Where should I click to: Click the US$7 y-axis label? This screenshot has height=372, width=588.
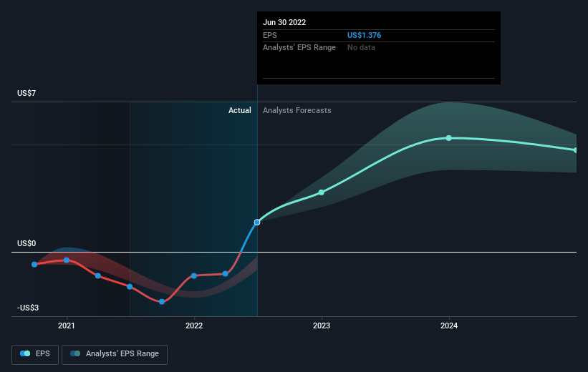[x=26, y=93]
